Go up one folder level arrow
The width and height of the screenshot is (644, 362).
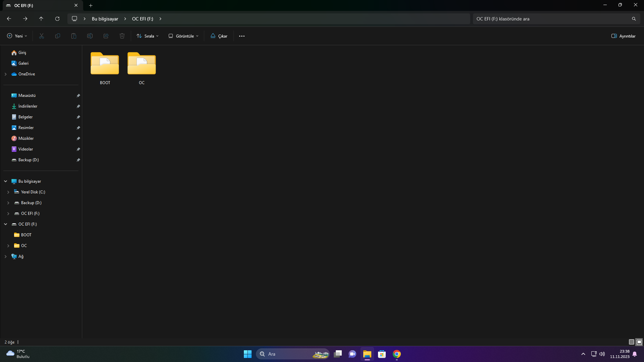(x=41, y=19)
